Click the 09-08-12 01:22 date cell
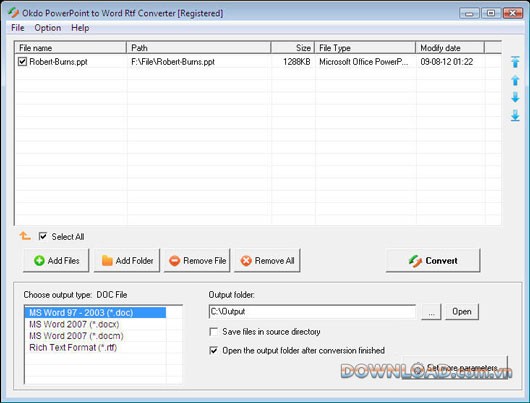The width and height of the screenshot is (530, 403). pyautogui.click(x=447, y=62)
